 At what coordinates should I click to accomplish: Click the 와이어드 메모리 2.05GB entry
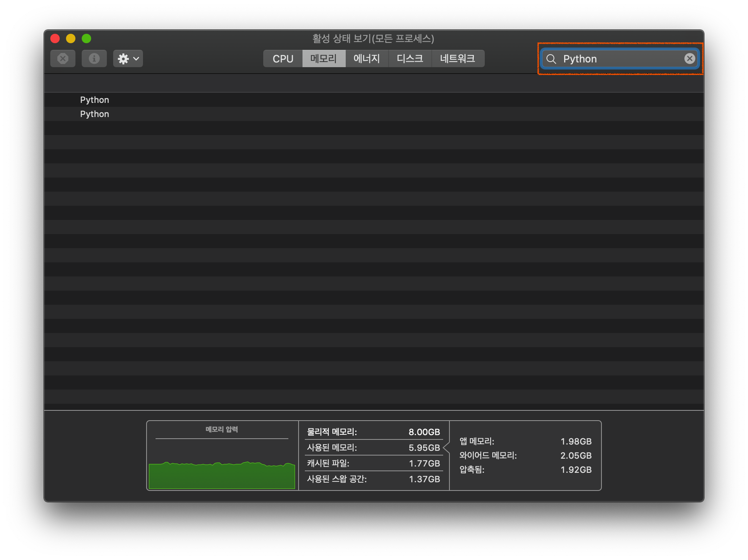pos(526,456)
